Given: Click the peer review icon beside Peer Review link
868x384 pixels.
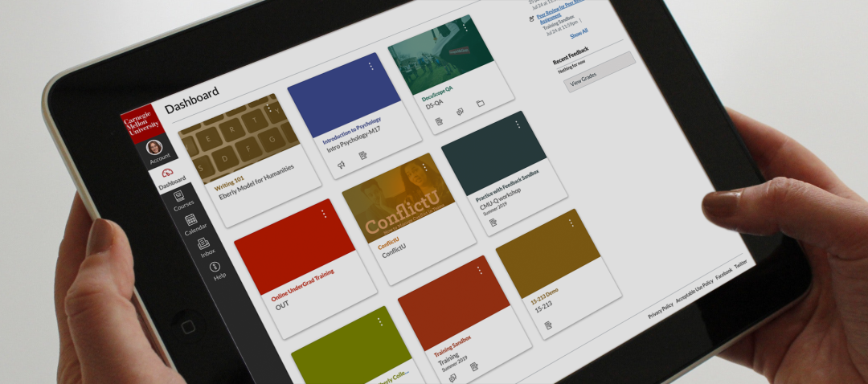Looking at the screenshot, I should 531,18.
